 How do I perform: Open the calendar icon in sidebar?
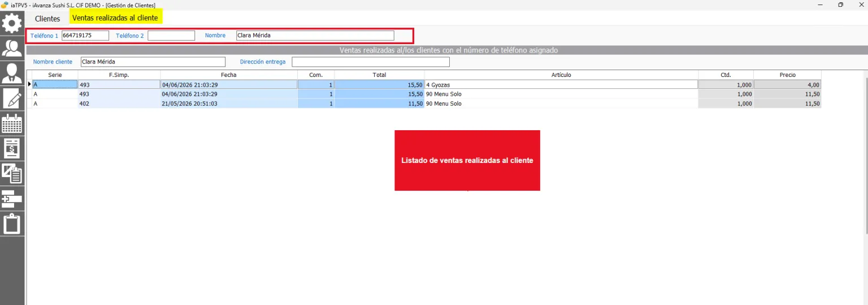pyautogui.click(x=12, y=123)
